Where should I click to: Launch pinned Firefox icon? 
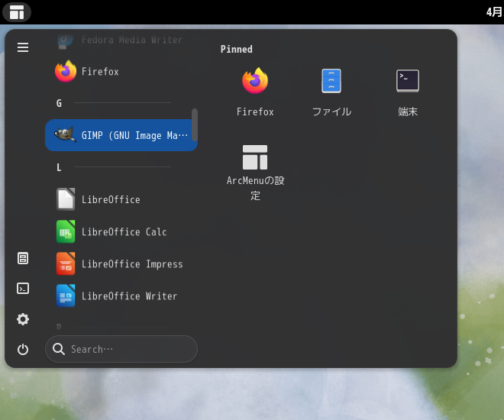click(x=255, y=92)
